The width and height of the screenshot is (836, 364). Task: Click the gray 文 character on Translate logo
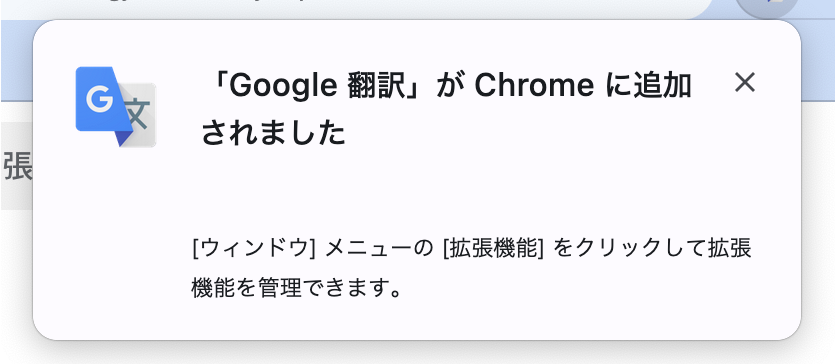point(136,114)
